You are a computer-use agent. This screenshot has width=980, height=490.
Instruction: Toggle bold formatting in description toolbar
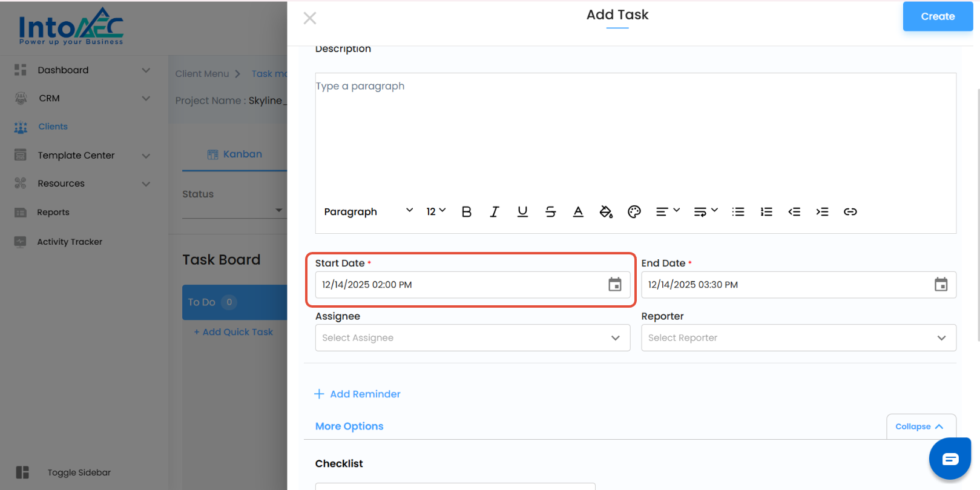point(466,212)
